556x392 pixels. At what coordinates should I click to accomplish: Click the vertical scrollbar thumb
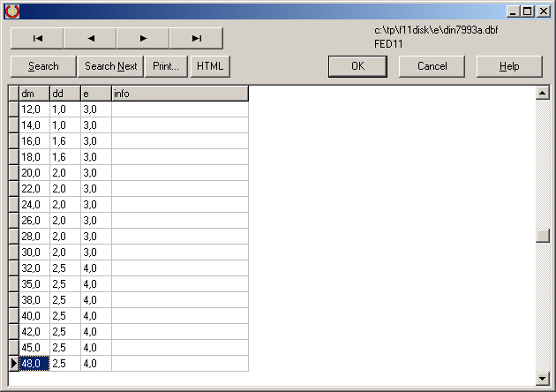point(543,236)
